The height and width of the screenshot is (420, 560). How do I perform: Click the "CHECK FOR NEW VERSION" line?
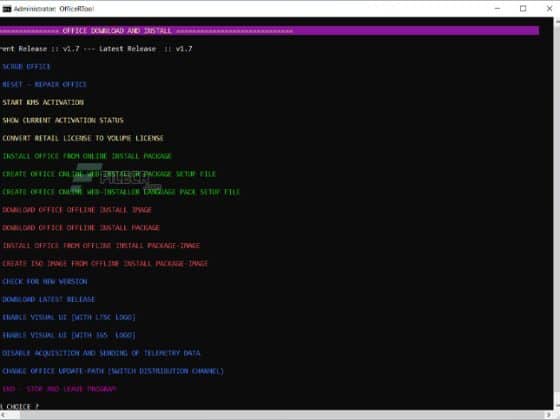[x=45, y=281]
